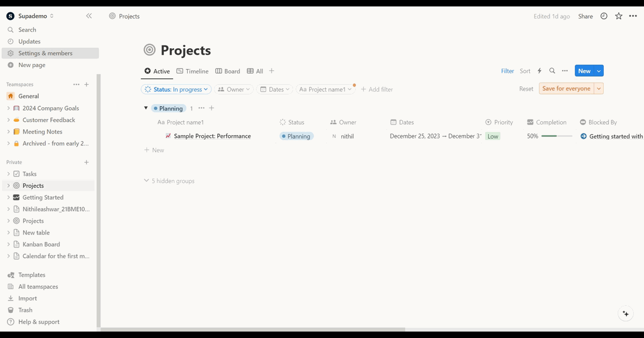Open Planning group options ellipsis
This screenshot has height=338, width=644.
coord(201,108)
